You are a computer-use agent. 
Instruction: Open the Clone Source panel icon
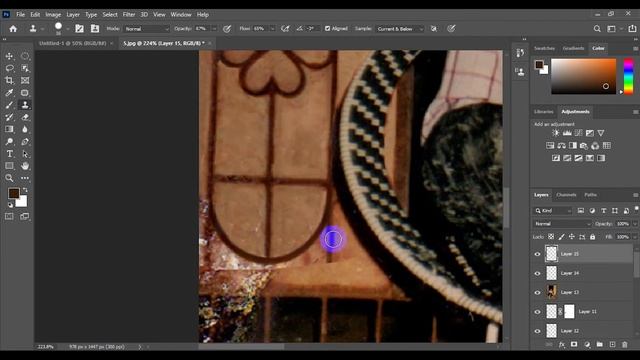point(95,29)
